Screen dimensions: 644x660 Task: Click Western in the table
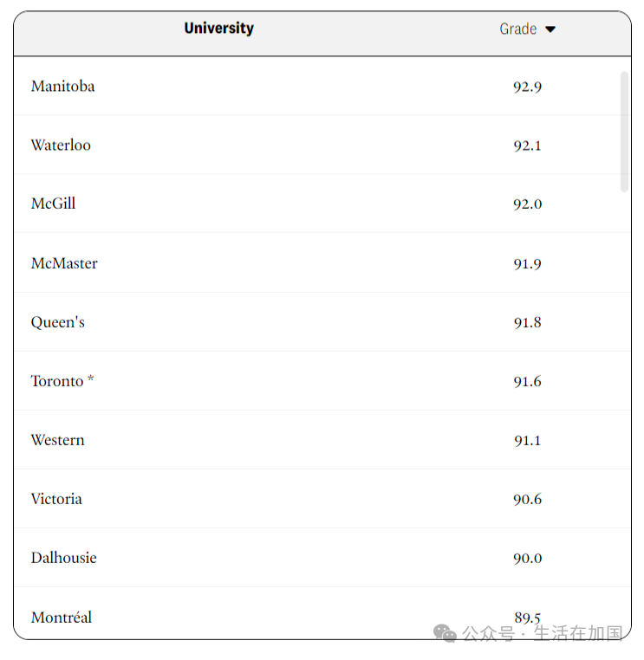tap(58, 440)
